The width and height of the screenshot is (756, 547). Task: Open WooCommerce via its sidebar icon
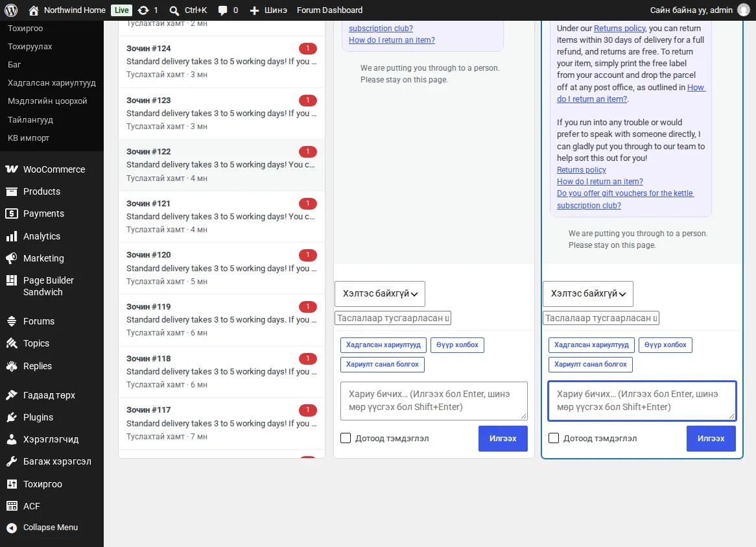(x=12, y=169)
